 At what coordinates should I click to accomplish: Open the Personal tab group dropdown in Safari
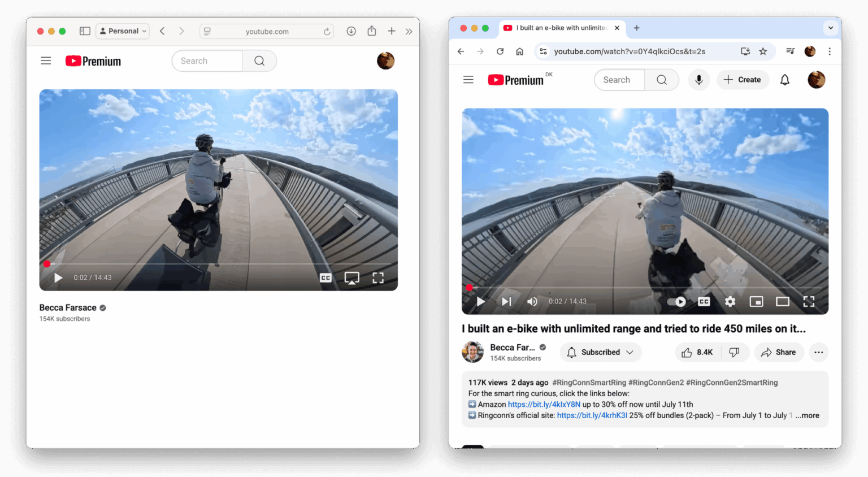click(x=122, y=31)
